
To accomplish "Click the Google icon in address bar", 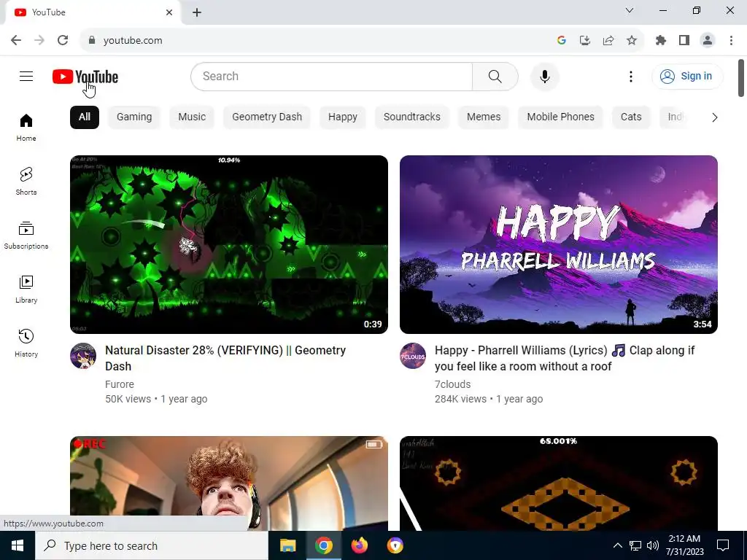I will coord(561,40).
